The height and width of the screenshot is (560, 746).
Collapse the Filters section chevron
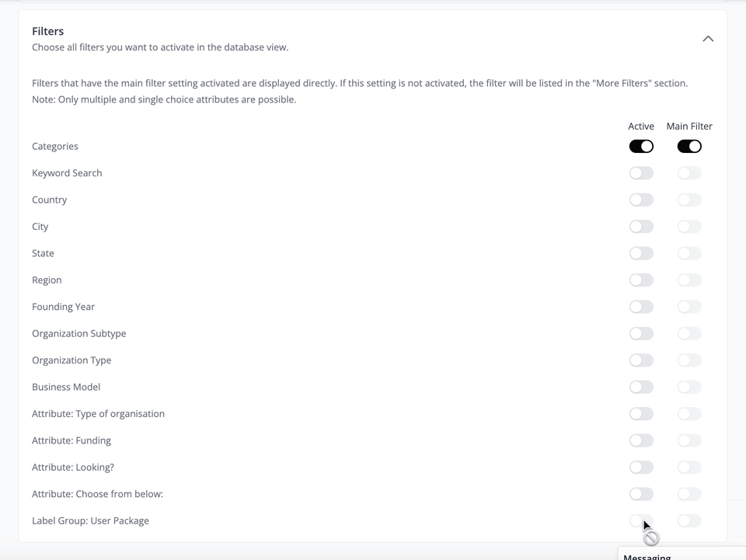pyautogui.click(x=708, y=39)
